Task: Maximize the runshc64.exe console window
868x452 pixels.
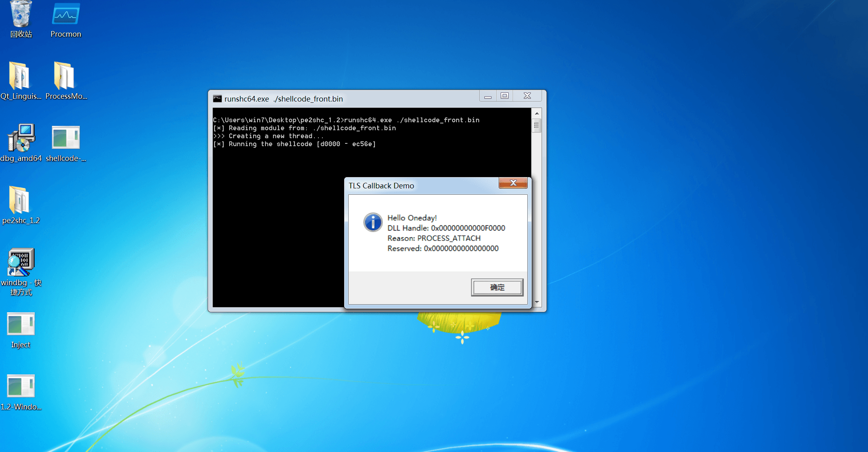Action: 505,96
